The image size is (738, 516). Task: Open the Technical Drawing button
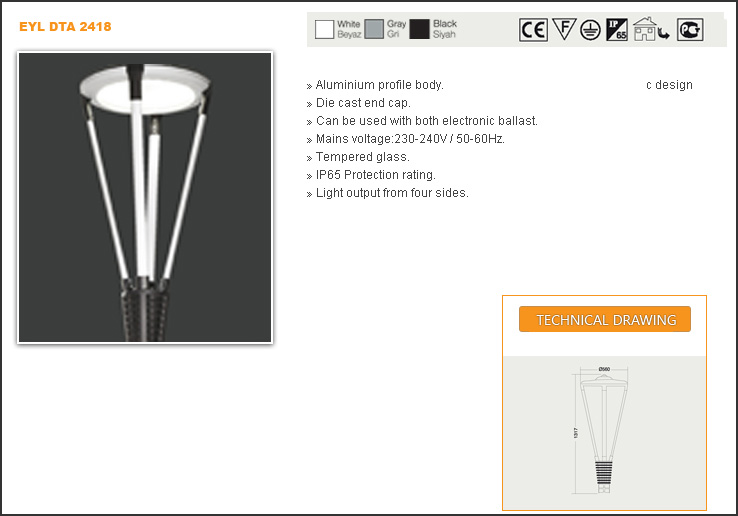click(x=605, y=319)
